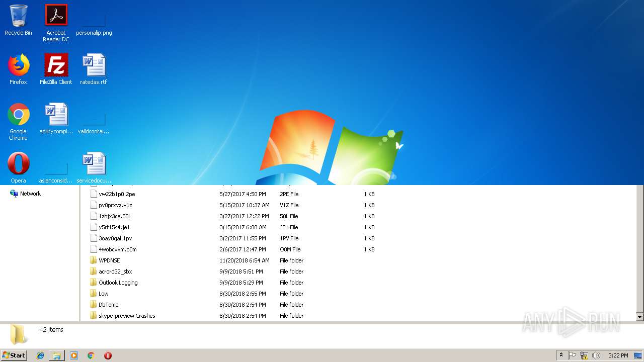Launch FileZilla Client shortcut
644x362 pixels.
point(56,69)
